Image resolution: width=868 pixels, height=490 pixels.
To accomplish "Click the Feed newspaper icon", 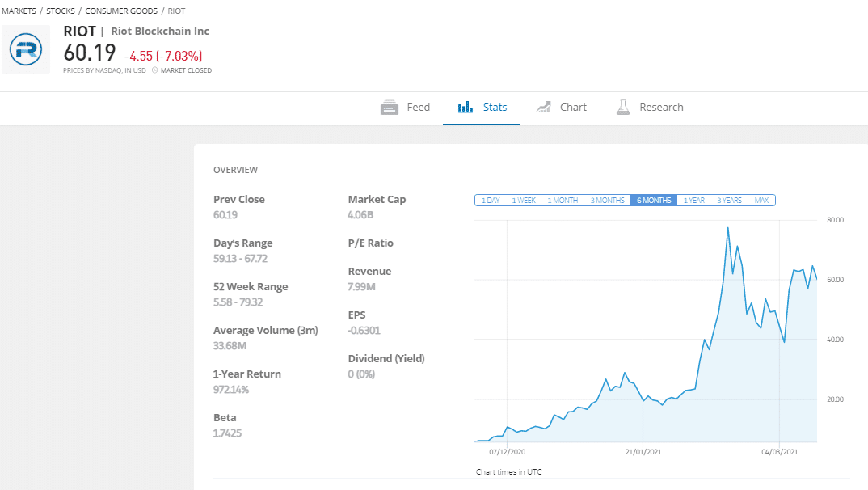I will point(390,108).
